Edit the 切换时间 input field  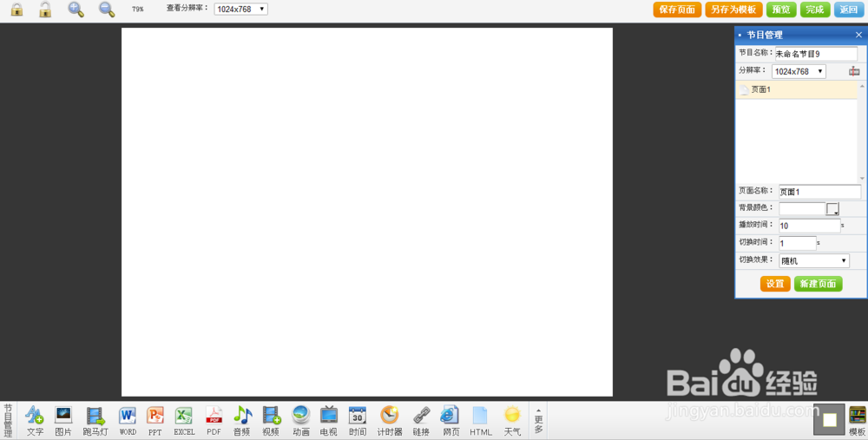coord(797,243)
